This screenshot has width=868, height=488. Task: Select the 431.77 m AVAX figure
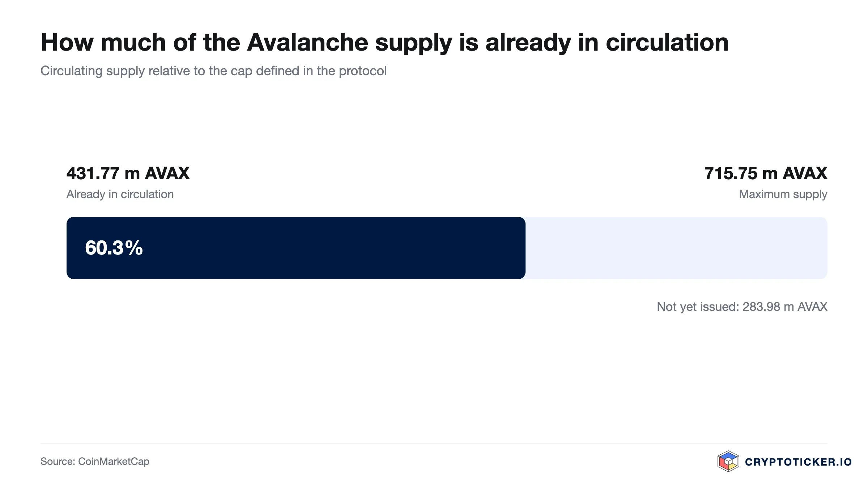[x=128, y=173]
